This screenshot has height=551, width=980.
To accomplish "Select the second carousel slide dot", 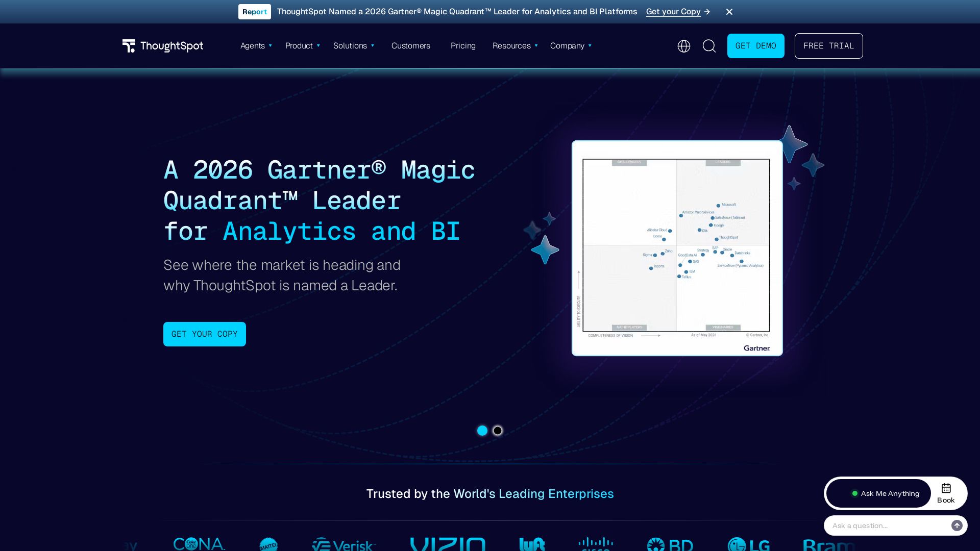I will pos(498,431).
